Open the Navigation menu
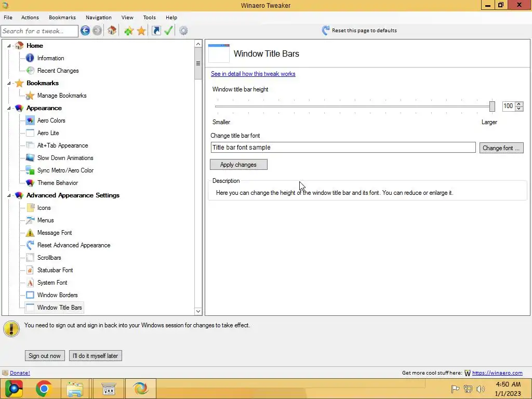Viewport: 532px width, 399px height. coord(98,17)
